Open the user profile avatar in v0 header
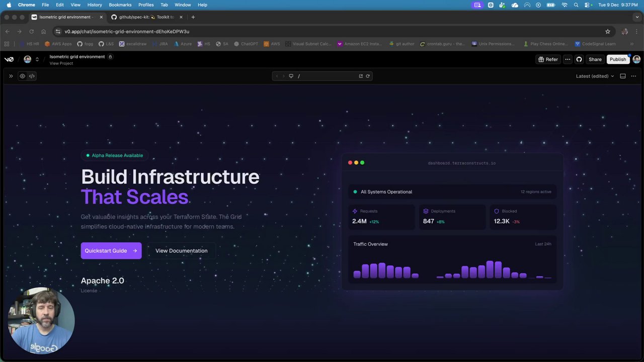 (x=636, y=59)
